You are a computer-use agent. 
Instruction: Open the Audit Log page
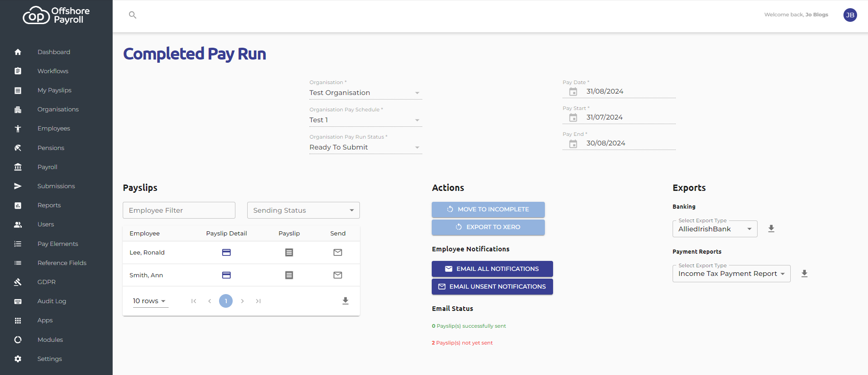click(x=52, y=301)
